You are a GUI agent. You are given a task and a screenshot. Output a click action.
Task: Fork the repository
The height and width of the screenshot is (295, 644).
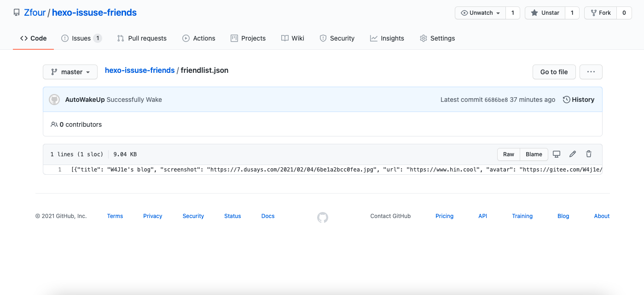click(600, 13)
